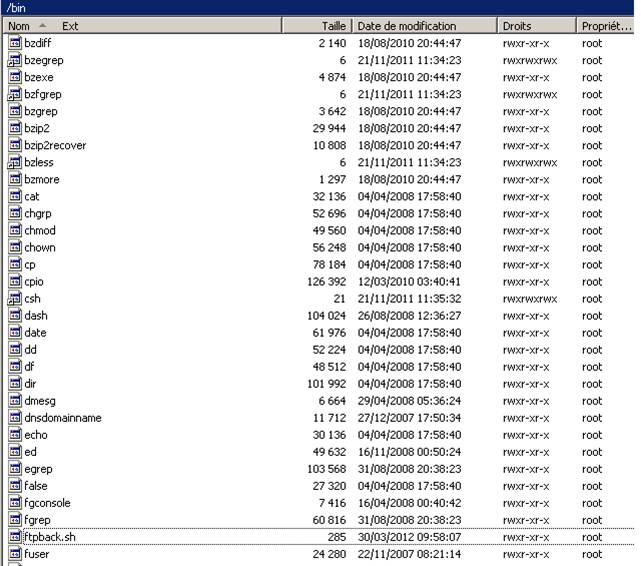Sort by Date de modification column
Screen dimensions: 641x566
[x=407, y=25]
